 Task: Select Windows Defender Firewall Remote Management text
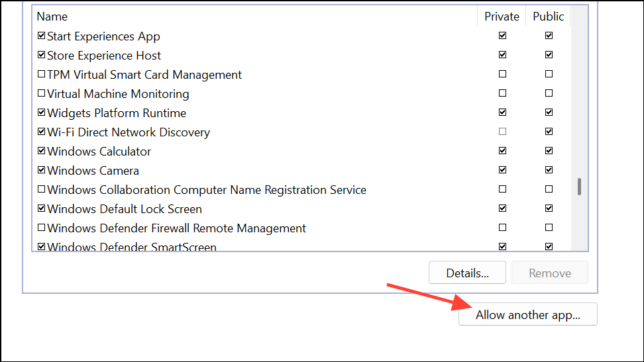(177, 228)
